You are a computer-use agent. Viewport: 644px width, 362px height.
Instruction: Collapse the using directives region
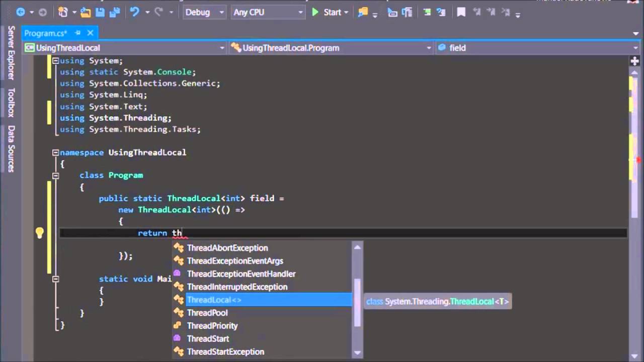point(55,60)
